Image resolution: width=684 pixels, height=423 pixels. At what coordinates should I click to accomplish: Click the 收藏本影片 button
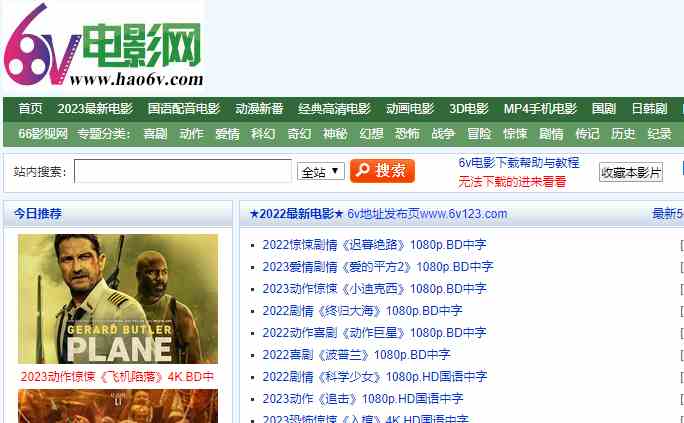click(x=631, y=172)
